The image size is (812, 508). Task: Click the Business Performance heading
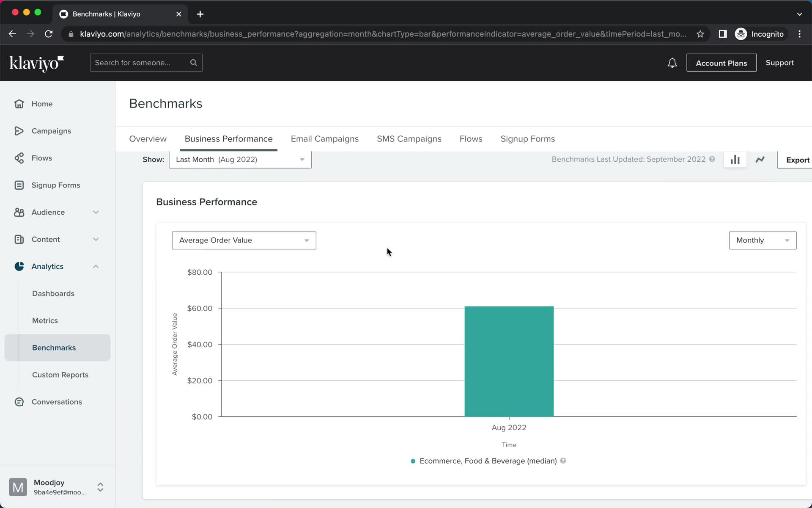coord(206,202)
